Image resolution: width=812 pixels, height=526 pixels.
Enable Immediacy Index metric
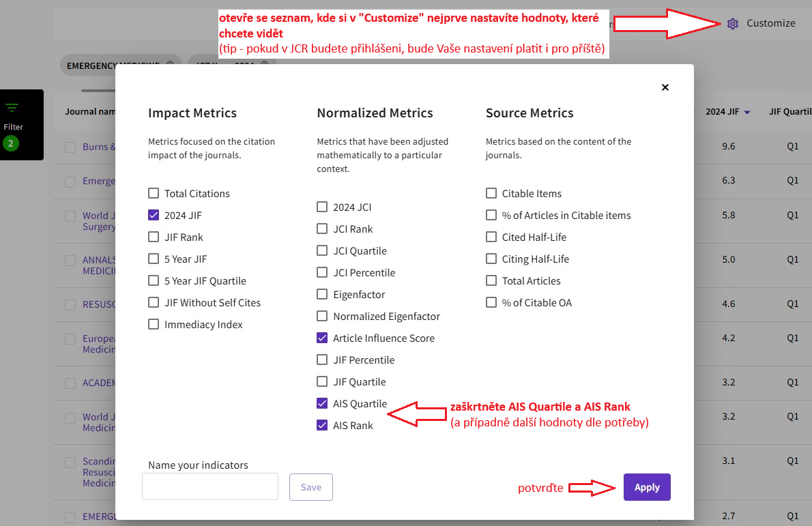(x=154, y=325)
